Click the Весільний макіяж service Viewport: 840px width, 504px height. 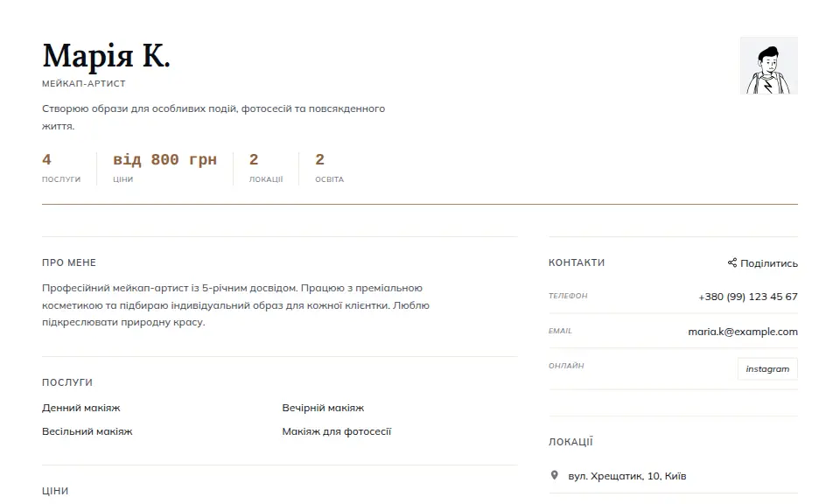pos(87,431)
